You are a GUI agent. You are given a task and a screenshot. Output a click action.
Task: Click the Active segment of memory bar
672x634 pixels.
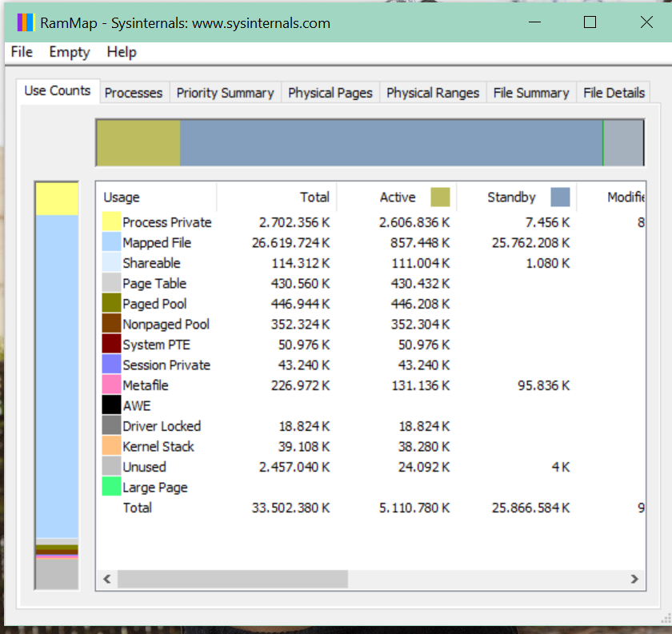(x=138, y=142)
